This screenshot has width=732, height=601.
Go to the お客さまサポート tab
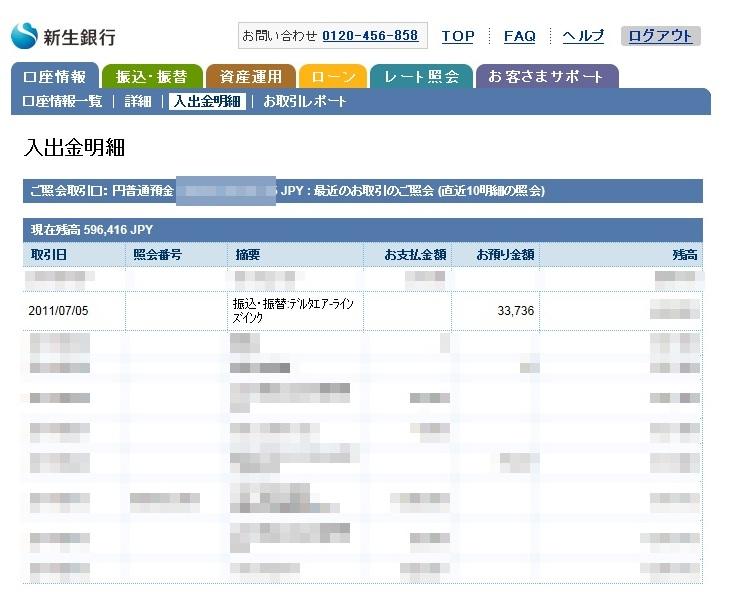(546, 77)
